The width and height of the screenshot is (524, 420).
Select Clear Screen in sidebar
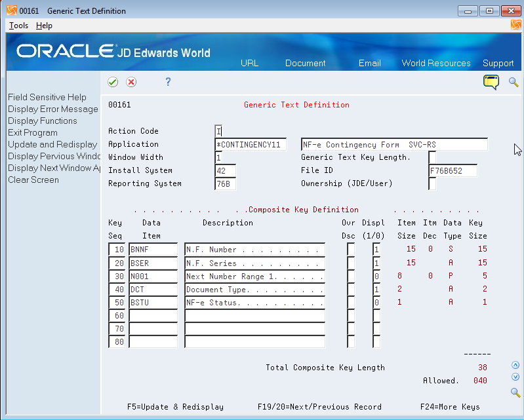[33, 180]
